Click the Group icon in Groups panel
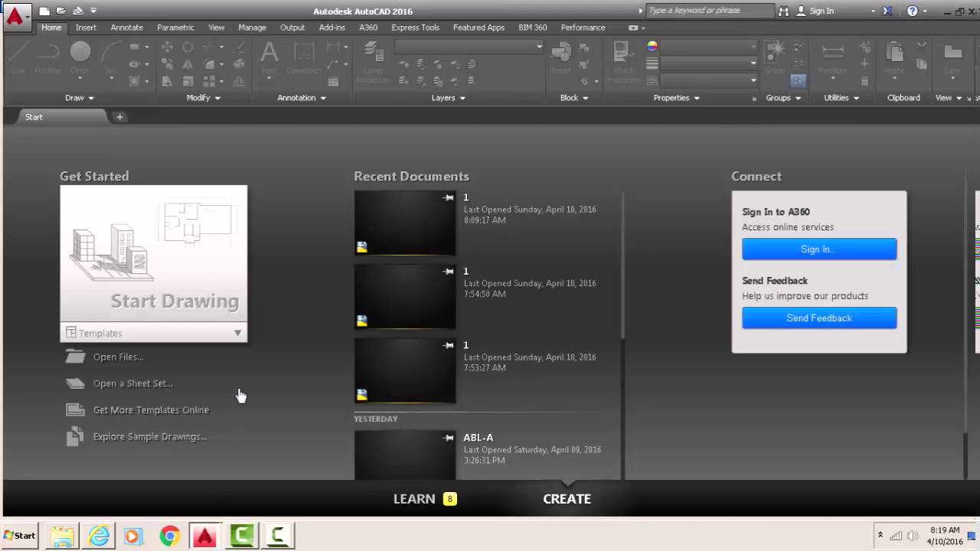 tap(776, 58)
